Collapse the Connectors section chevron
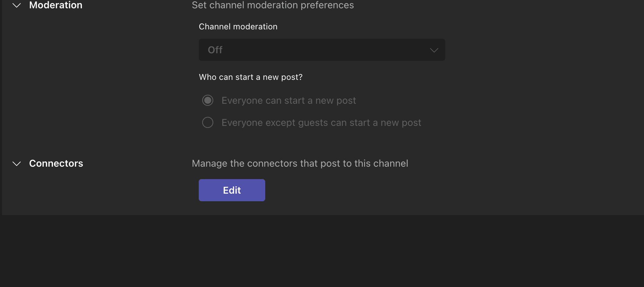The width and height of the screenshot is (644, 287). point(17,164)
